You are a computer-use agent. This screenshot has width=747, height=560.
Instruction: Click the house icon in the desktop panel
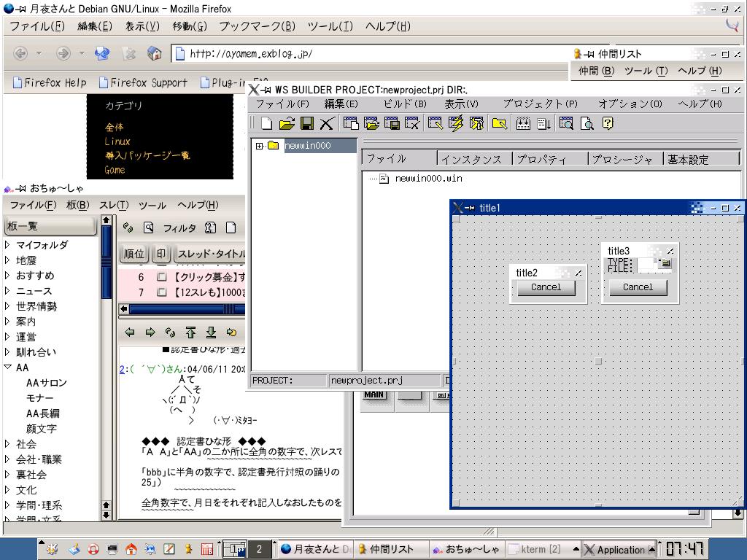tap(131, 549)
